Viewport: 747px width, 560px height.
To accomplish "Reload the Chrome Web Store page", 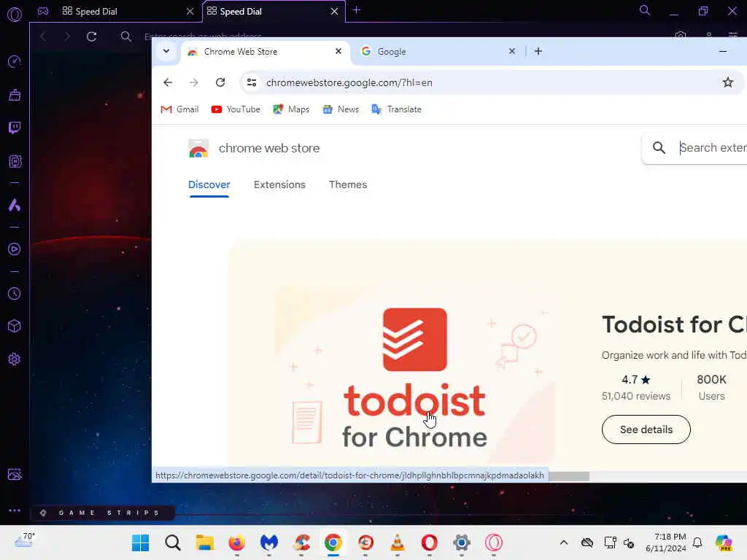I will (x=220, y=82).
